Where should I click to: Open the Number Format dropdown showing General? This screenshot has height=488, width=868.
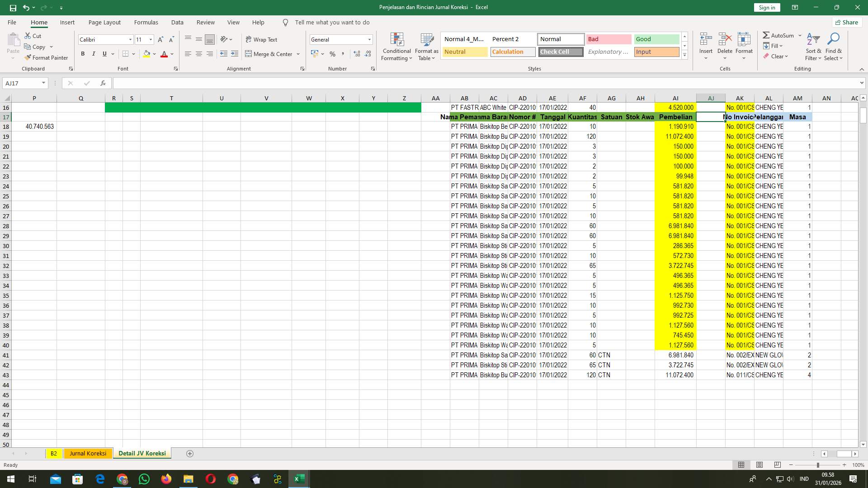click(369, 39)
